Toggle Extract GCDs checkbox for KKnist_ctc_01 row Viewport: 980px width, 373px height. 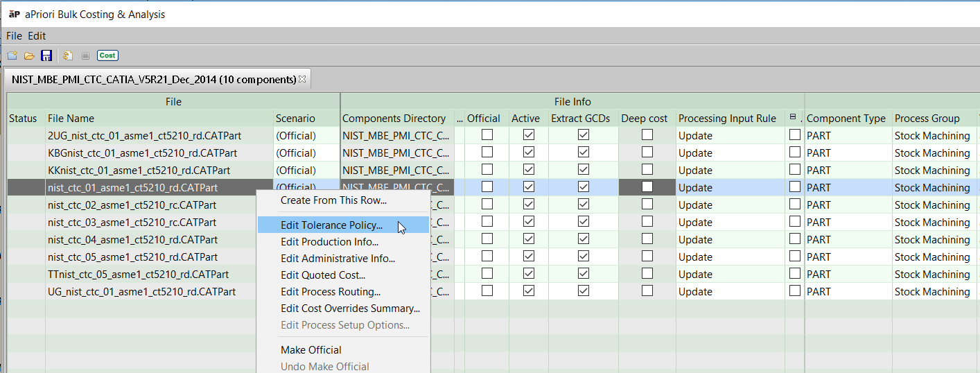(584, 170)
